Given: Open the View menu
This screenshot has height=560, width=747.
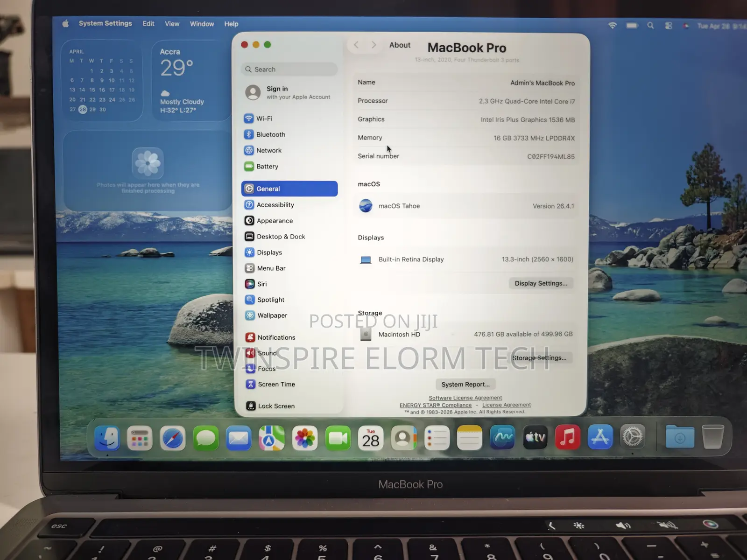Looking at the screenshot, I should 172,24.
